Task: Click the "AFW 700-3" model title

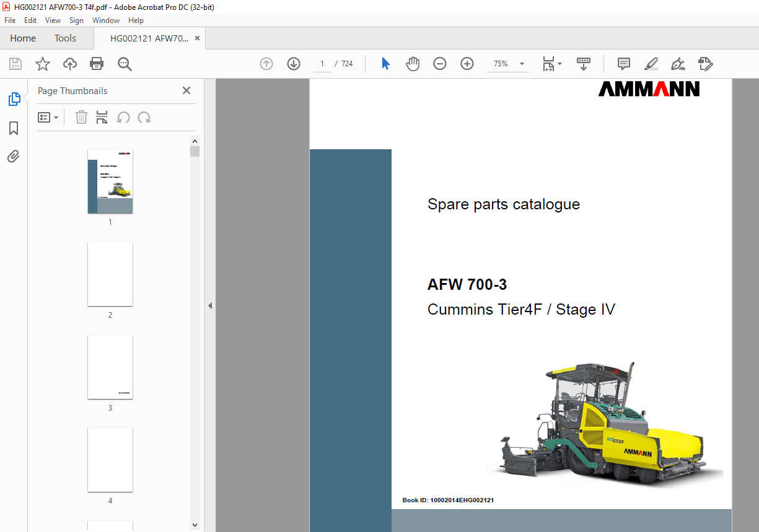Action: (x=467, y=285)
